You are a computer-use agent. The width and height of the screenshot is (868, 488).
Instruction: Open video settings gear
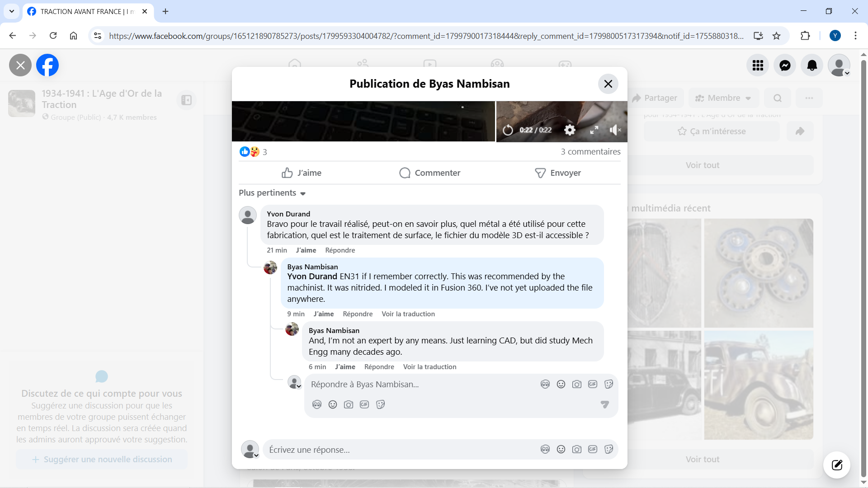(x=570, y=130)
